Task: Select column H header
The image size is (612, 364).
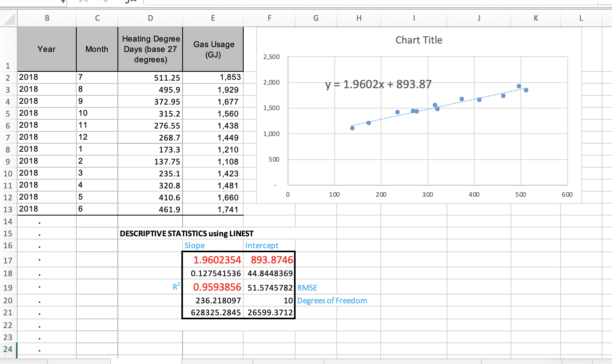Action: point(359,18)
